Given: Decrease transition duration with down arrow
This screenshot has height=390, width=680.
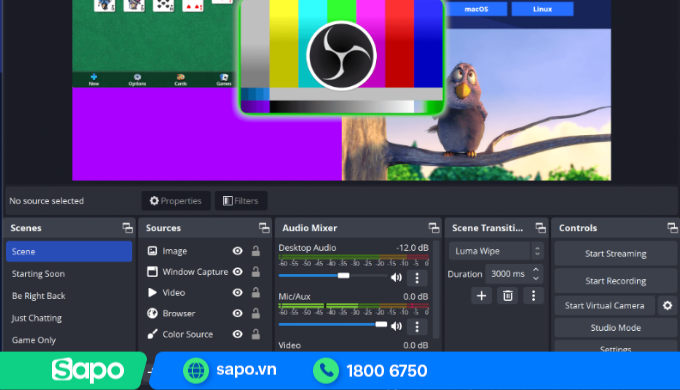Looking at the screenshot, I should (x=536, y=278).
